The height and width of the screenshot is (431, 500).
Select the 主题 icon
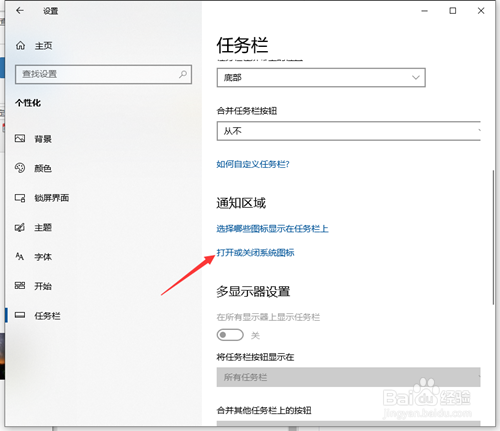(20, 227)
